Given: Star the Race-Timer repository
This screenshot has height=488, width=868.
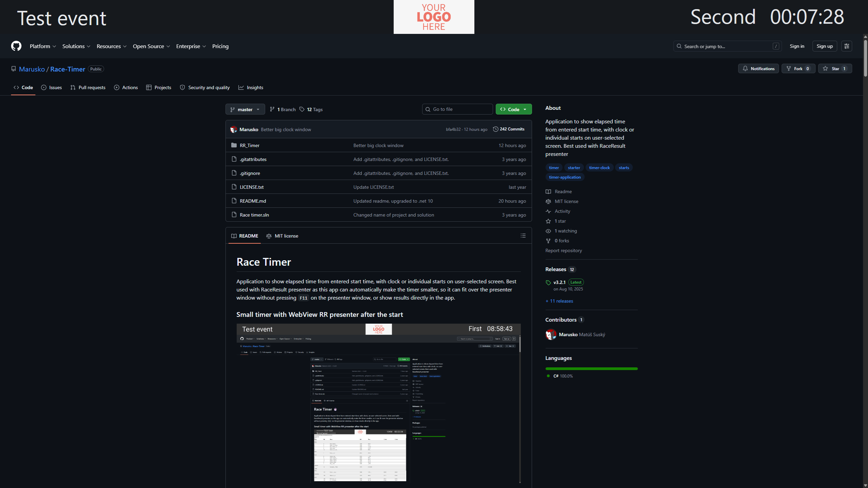Looking at the screenshot, I should 835,69.
